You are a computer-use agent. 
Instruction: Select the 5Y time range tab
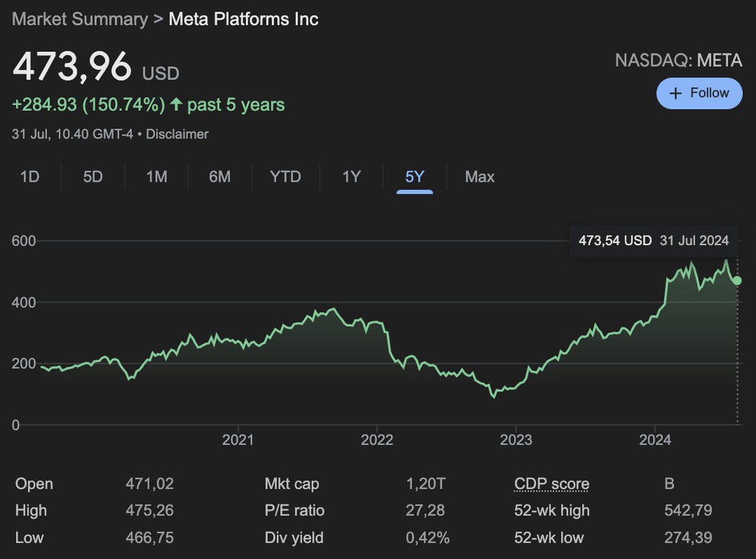(x=415, y=177)
